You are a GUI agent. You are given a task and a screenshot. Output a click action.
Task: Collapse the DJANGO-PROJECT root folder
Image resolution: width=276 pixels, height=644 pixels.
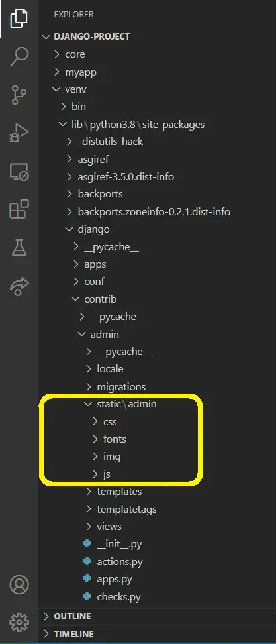click(158, 36)
